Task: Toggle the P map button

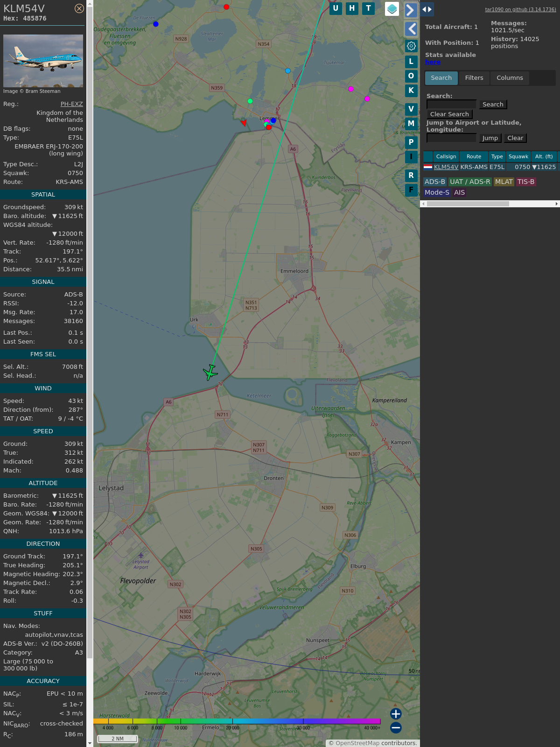Action: [x=411, y=142]
